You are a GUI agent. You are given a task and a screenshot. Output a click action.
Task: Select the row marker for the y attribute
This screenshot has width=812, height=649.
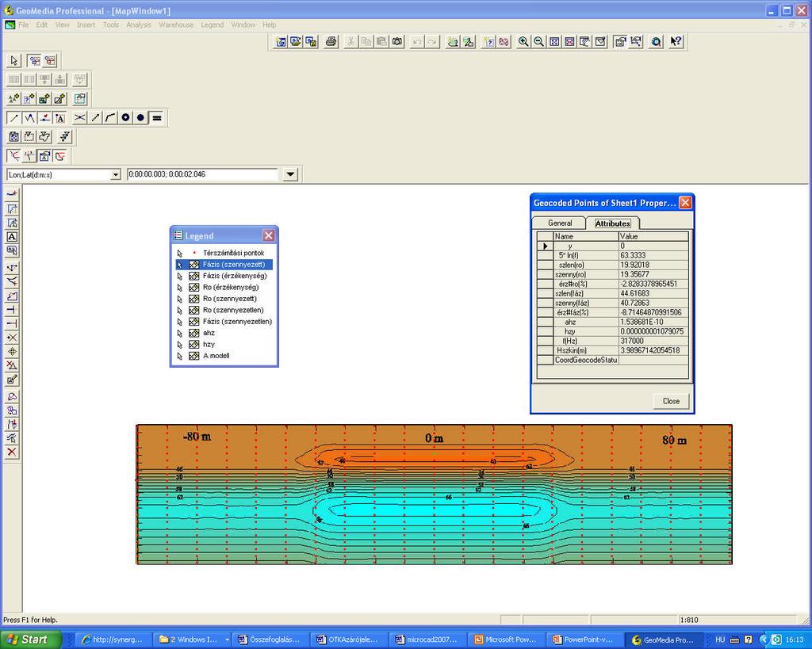coord(545,246)
